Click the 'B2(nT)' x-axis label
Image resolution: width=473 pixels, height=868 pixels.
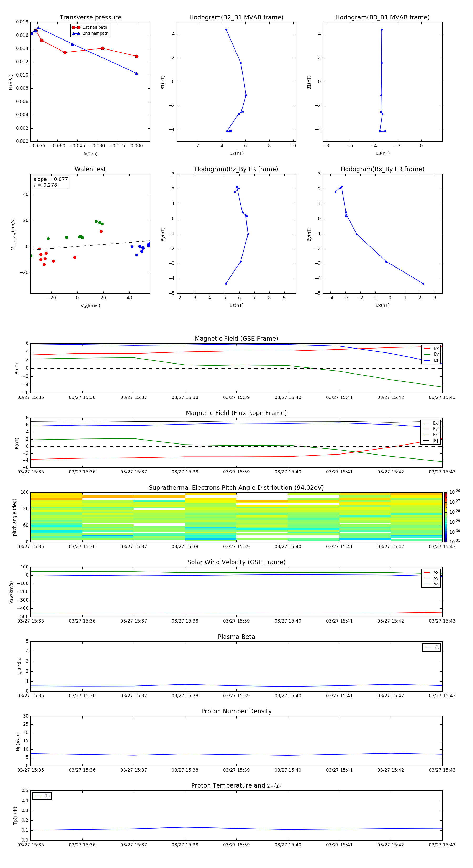coord(236,153)
